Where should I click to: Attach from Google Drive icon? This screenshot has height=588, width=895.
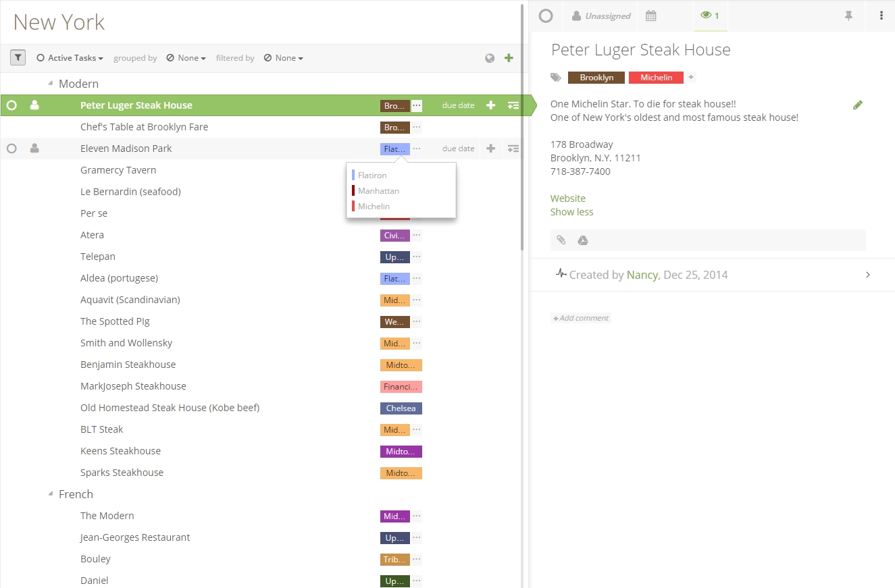point(583,240)
